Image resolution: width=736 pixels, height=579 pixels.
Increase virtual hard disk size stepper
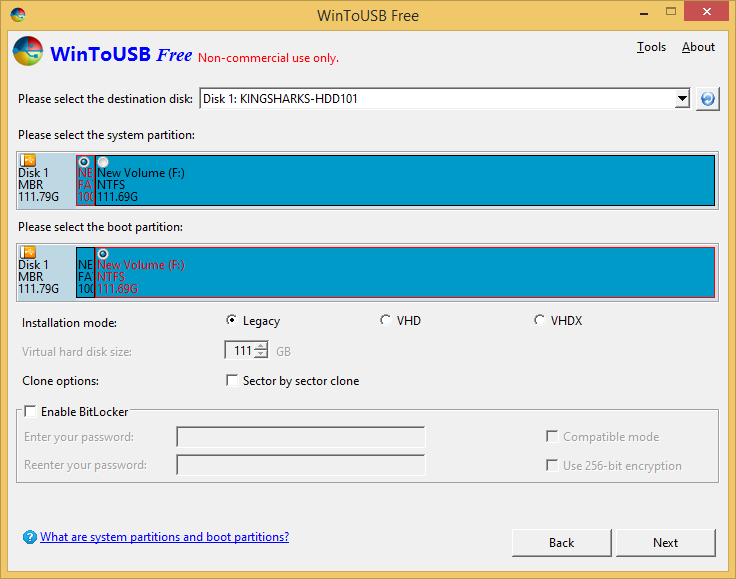[261, 346]
